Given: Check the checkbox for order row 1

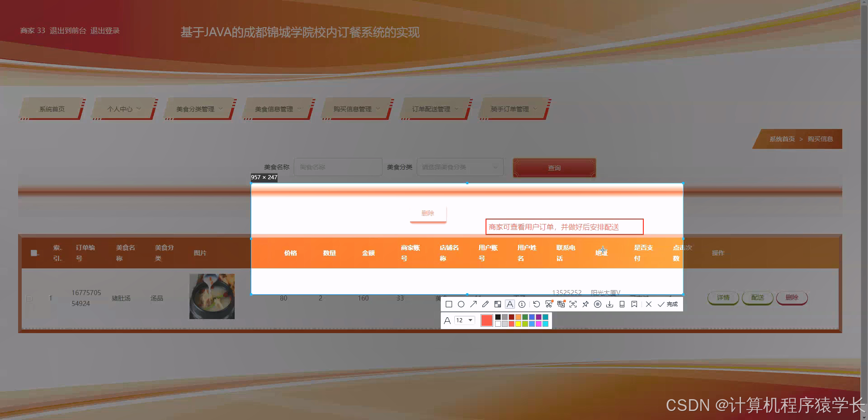Looking at the screenshot, I should click(x=29, y=298).
